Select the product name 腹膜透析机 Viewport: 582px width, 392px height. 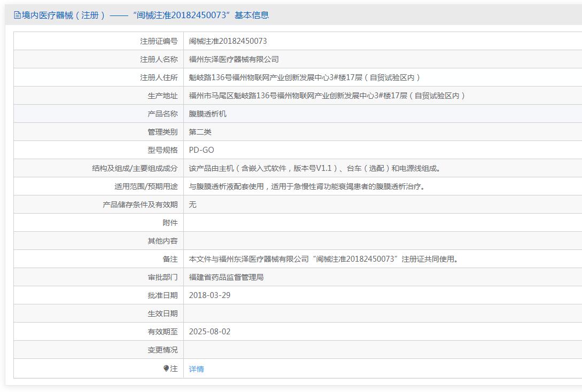[x=208, y=114]
